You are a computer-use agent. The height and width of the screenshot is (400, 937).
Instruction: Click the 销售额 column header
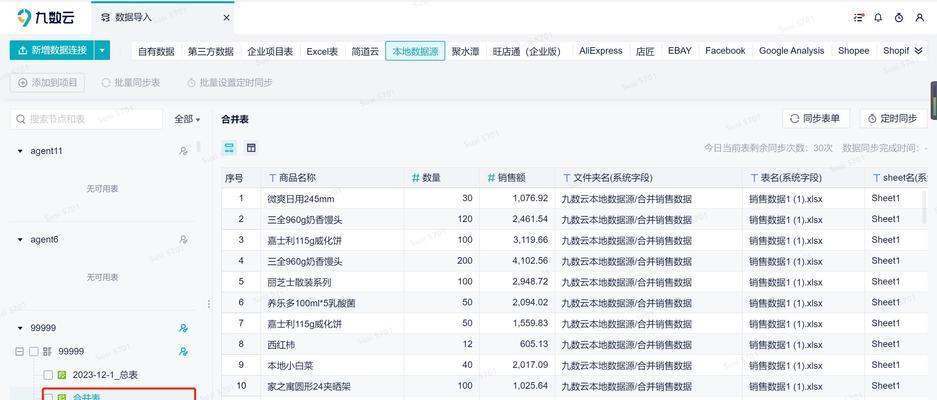coord(517,178)
